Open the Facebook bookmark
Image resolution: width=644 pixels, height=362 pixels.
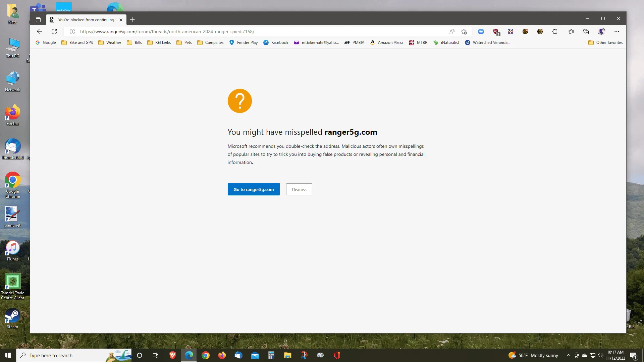coord(276,43)
